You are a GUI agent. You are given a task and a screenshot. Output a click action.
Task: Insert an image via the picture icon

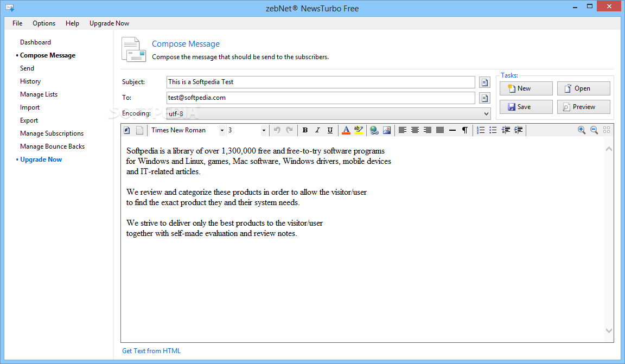pos(387,130)
